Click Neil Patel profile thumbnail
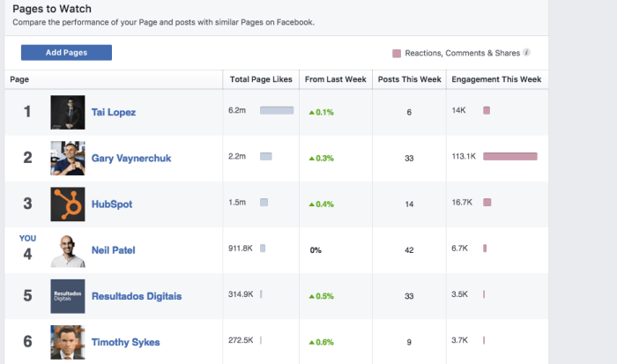The width and height of the screenshot is (617, 364). click(x=68, y=250)
